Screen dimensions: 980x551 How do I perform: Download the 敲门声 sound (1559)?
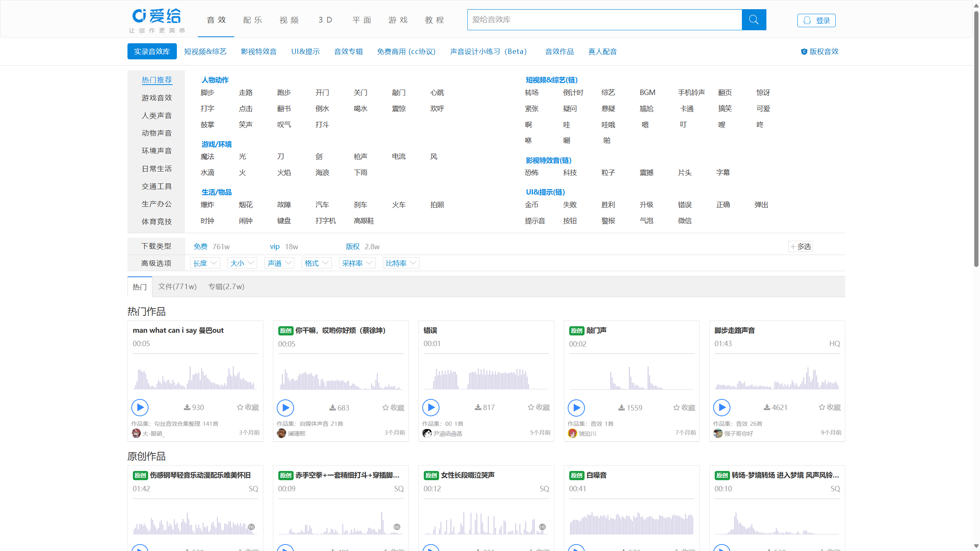coord(630,408)
